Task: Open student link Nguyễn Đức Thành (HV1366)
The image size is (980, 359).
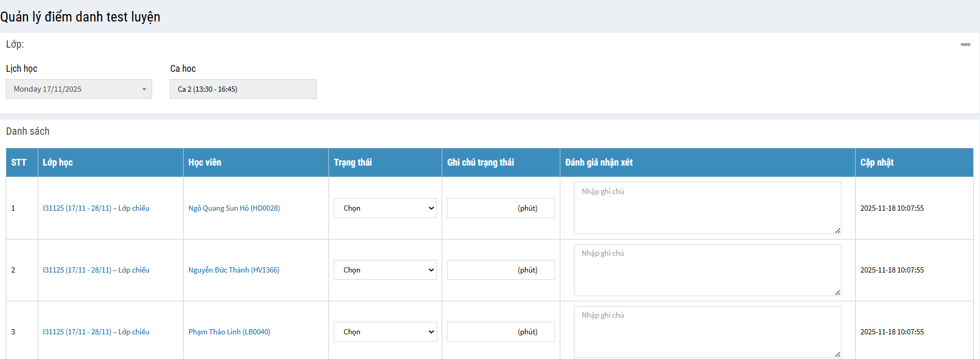Action: 233,270
